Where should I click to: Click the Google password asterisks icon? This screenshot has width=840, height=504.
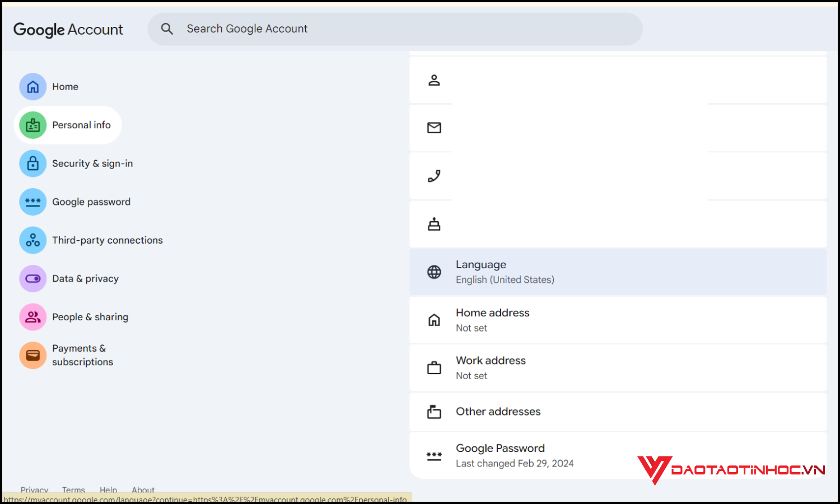pos(33,202)
